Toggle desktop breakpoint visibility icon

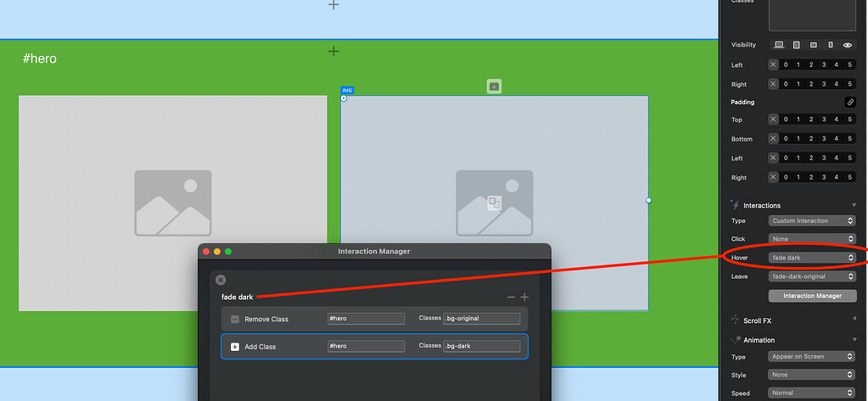coord(779,45)
